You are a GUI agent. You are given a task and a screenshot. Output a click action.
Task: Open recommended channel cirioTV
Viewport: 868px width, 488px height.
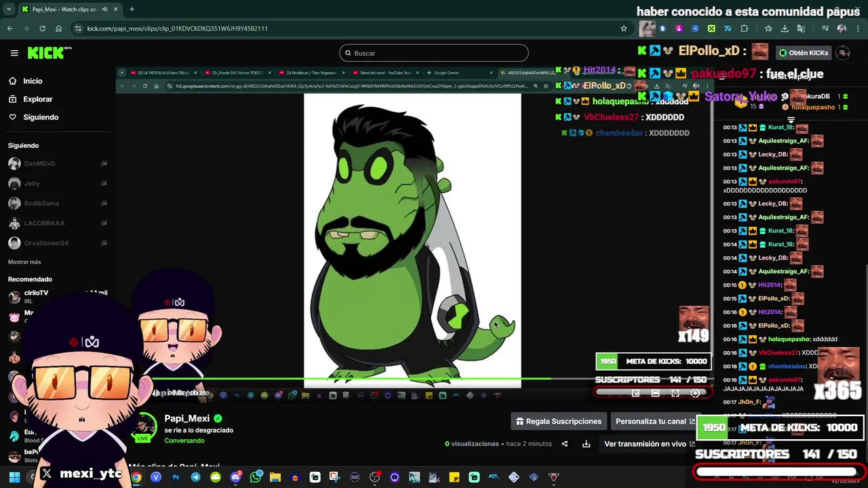pyautogui.click(x=58, y=296)
